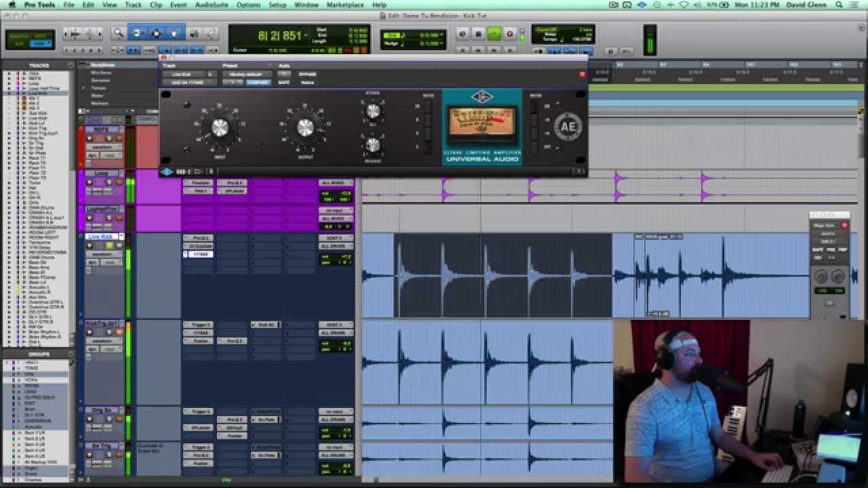Viewport: 868px width, 488px height.
Task: Open REFS automation mode read selector
Action: click(111, 155)
